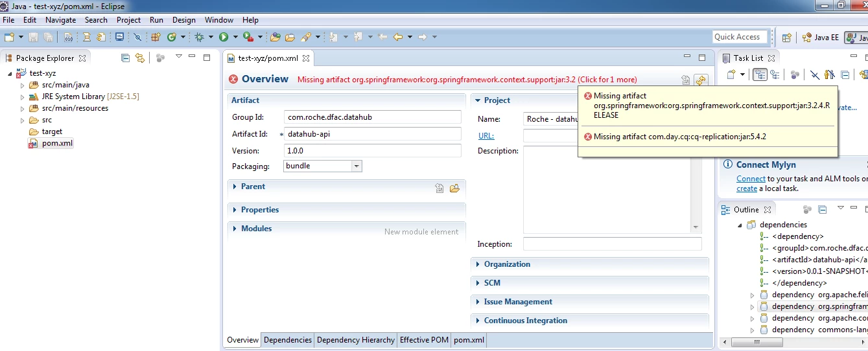Click Collapse All in the Outline panel
The width and height of the screenshot is (868, 351).
coord(823,210)
